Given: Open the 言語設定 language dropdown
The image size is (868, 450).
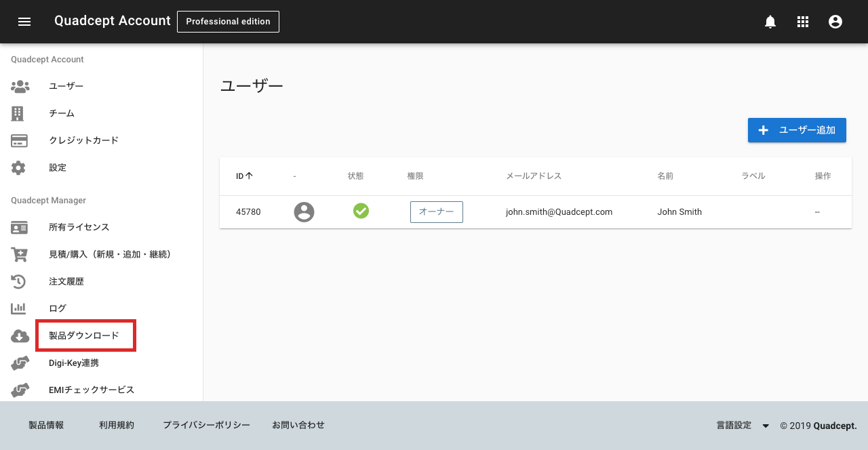Looking at the screenshot, I should coord(741,425).
